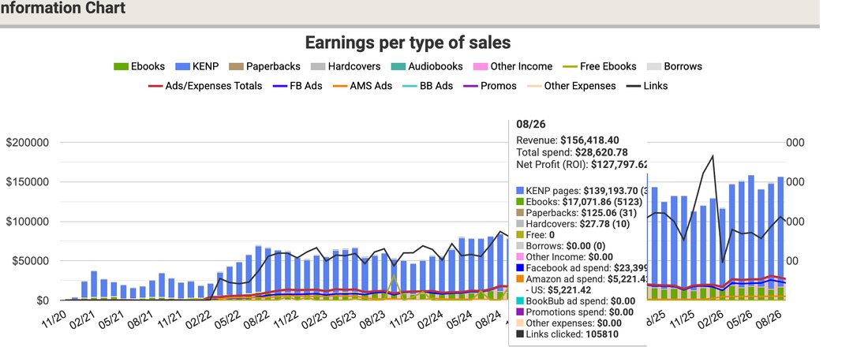
Task: Click the 05/21 x-axis label
Action: (113, 318)
